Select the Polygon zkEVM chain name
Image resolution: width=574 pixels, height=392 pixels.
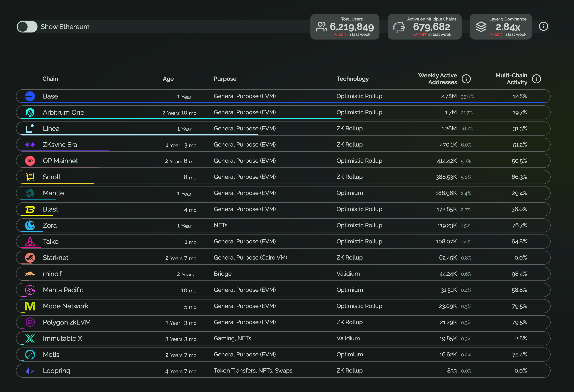tap(67, 322)
